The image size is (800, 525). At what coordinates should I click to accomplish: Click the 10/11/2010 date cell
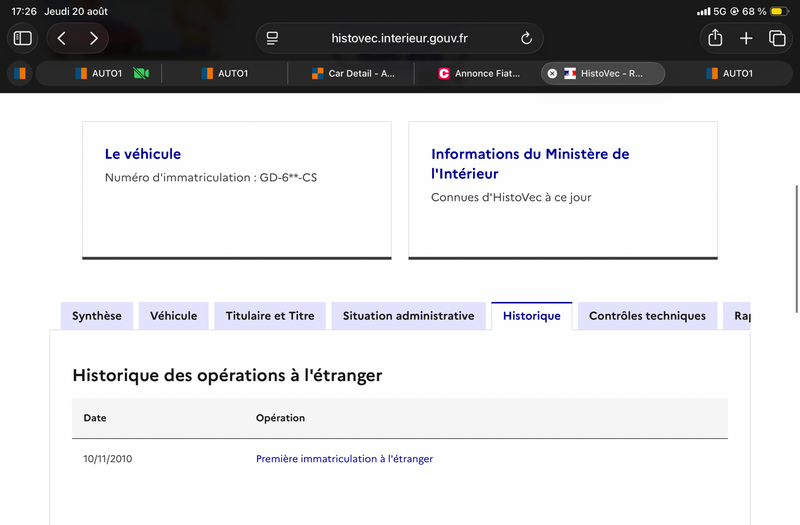click(x=108, y=459)
